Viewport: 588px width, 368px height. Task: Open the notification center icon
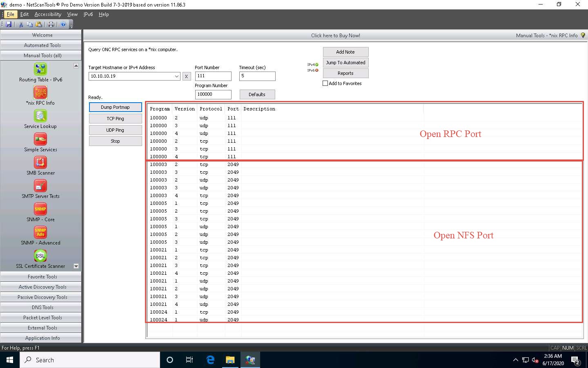tap(576, 360)
